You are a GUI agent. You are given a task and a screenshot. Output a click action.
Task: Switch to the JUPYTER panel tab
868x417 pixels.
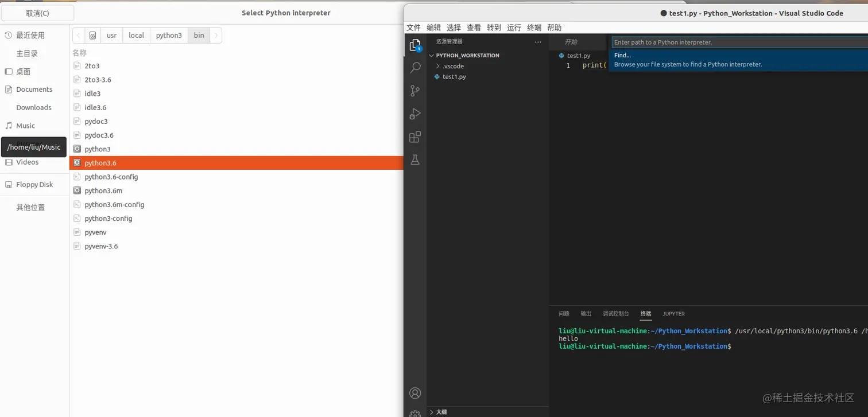pyautogui.click(x=673, y=314)
